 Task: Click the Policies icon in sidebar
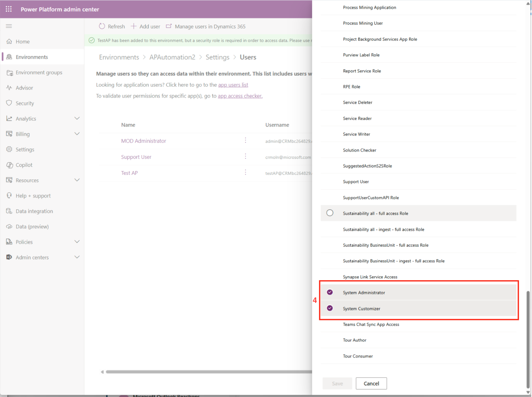(x=9, y=242)
